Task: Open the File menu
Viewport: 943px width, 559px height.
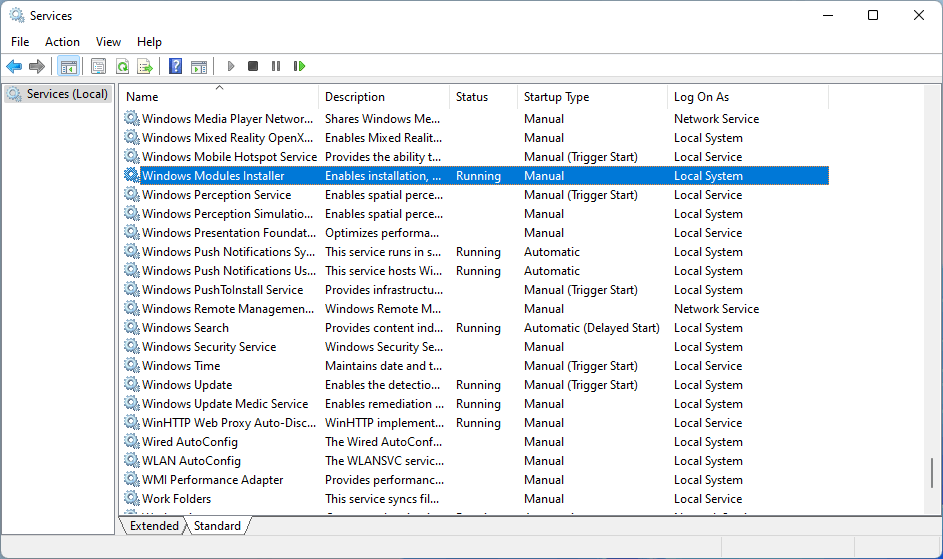Action: [20, 42]
